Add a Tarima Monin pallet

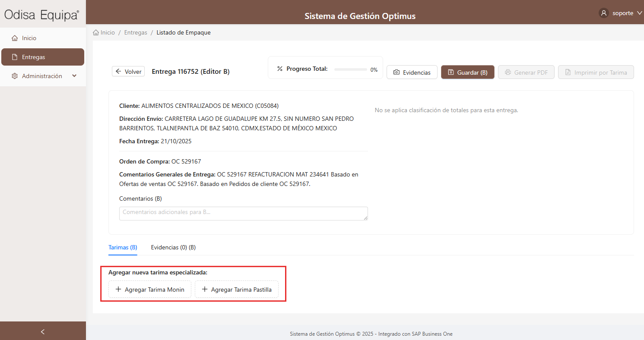150,289
